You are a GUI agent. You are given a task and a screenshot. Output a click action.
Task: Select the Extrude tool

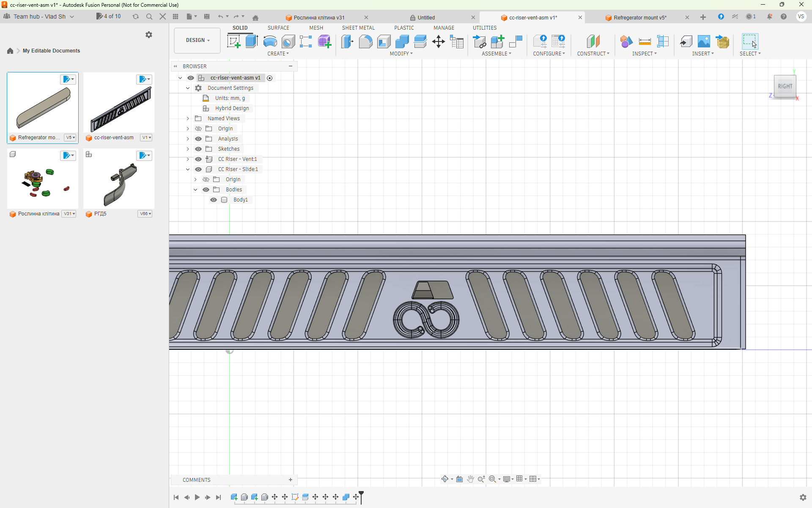[x=252, y=41]
